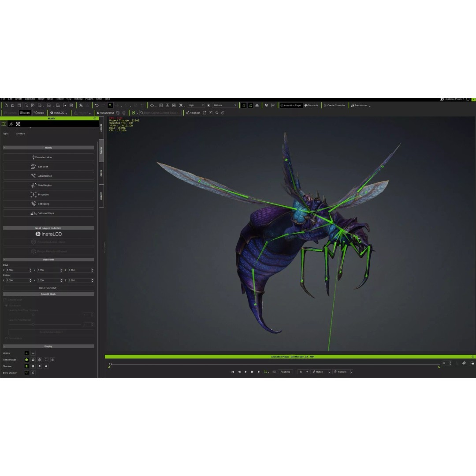Open the Remove dropdown arrow in player

click(x=351, y=372)
